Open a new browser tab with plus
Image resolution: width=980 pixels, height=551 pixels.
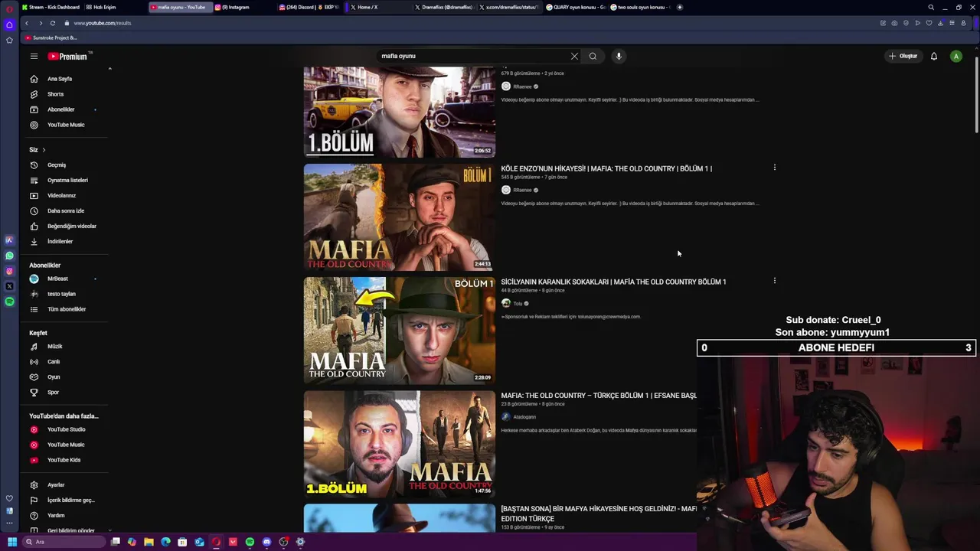coord(679,7)
